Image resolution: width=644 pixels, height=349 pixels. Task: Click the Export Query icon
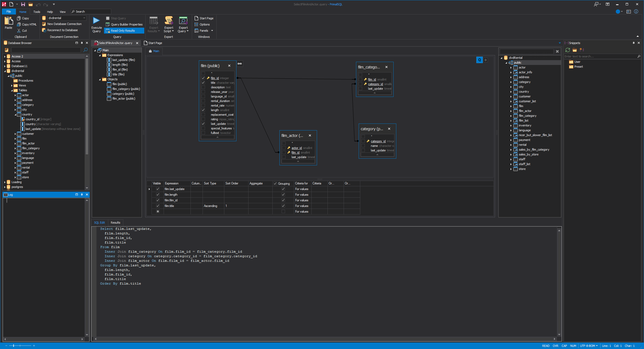click(183, 20)
